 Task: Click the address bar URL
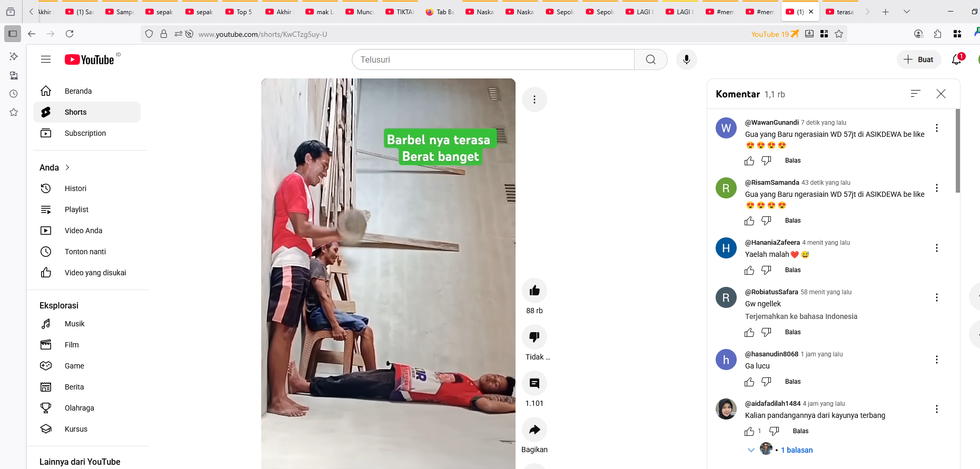click(x=263, y=34)
